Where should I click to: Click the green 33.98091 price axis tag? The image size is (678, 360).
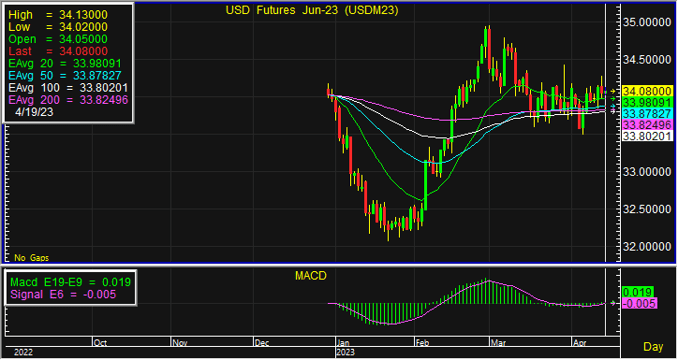(x=647, y=102)
